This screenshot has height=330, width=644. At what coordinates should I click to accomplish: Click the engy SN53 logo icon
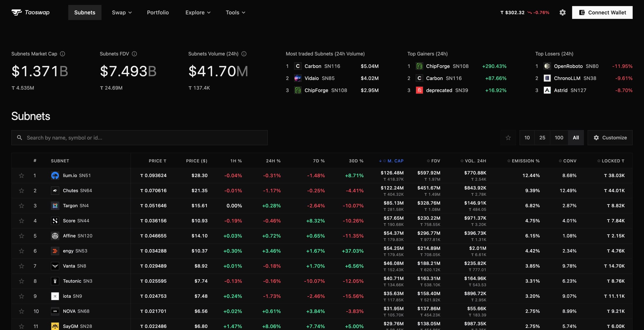pos(55,251)
